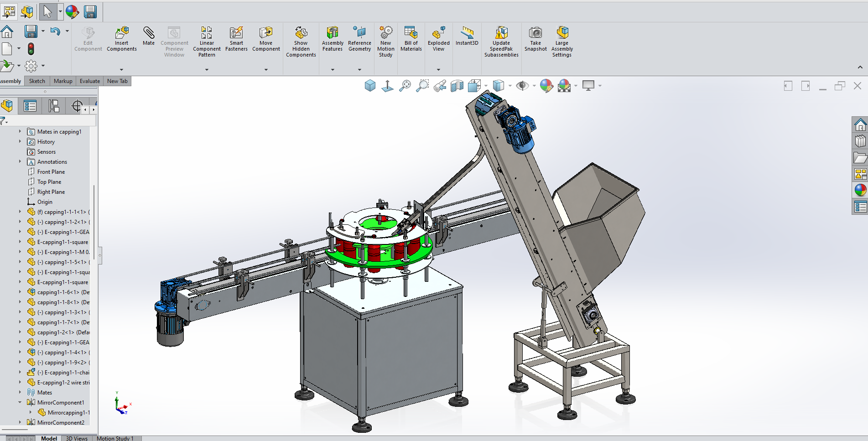This screenshot has height=441, width=868.
Task: Select Origin in the feature tree
Action: pos(45,202)
